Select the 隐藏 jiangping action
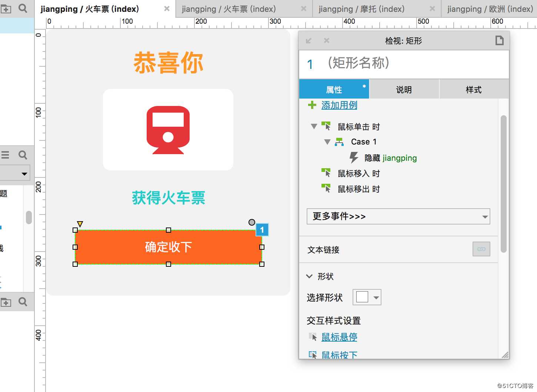 point(390,158)
